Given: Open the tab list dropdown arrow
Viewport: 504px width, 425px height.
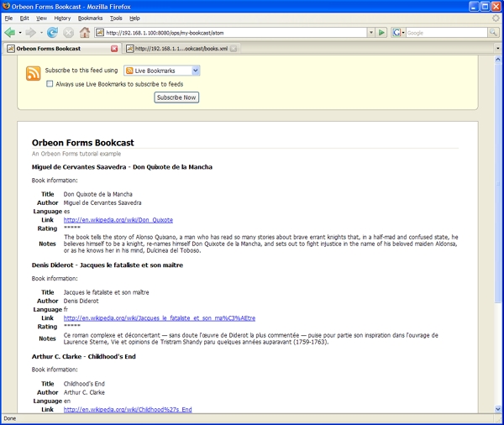Looking at the screenshot, I should [x=497, y=49].
